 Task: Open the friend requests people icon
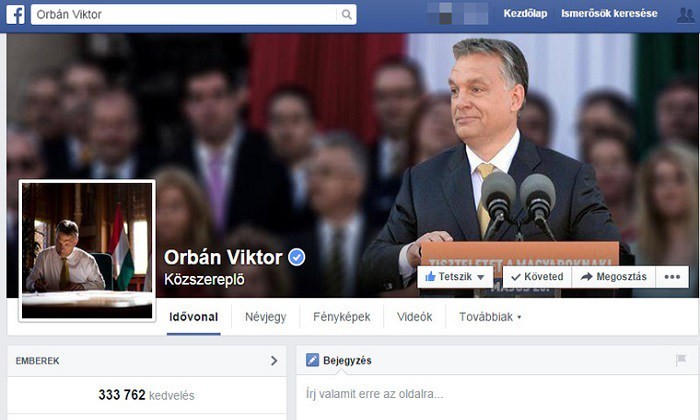pyautogui.click(x=686, y=14)
